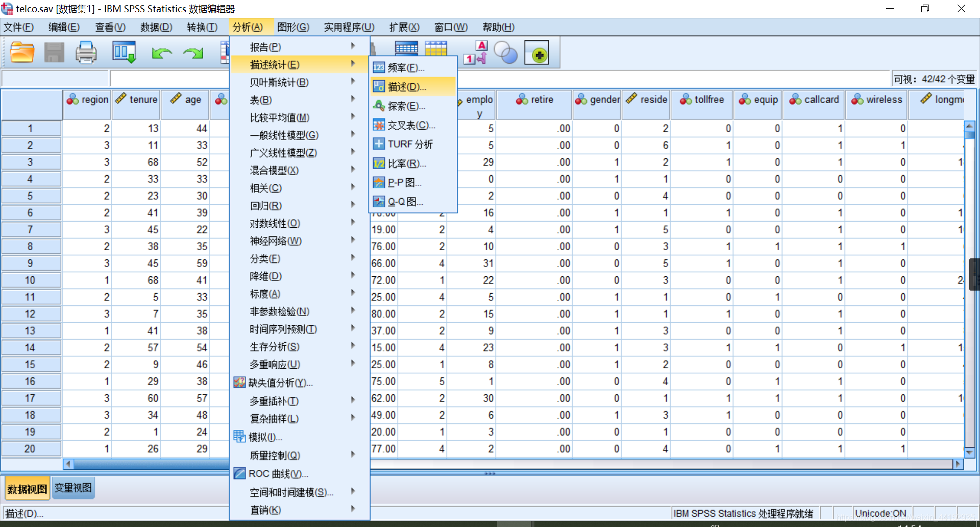Screen dimensions: 980x527
Task: Open the ROC 曲线 menu item
Action: (x=300, y=474)
